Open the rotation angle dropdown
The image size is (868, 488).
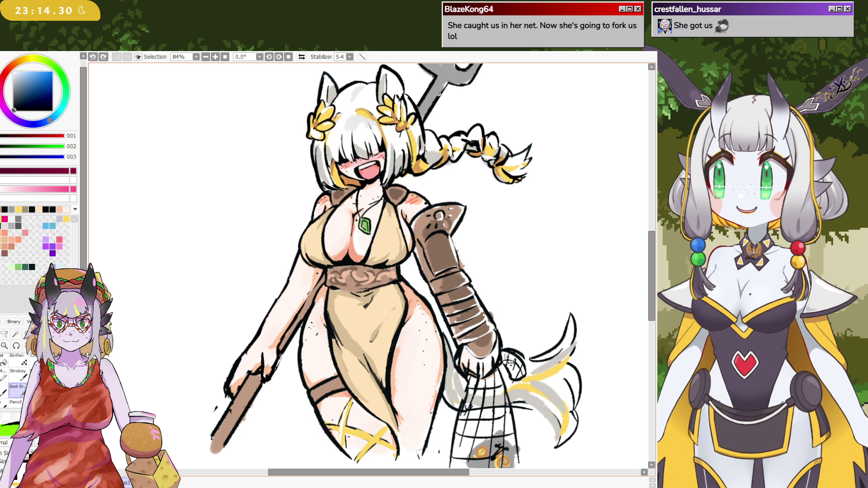click(x=259, y=57)
